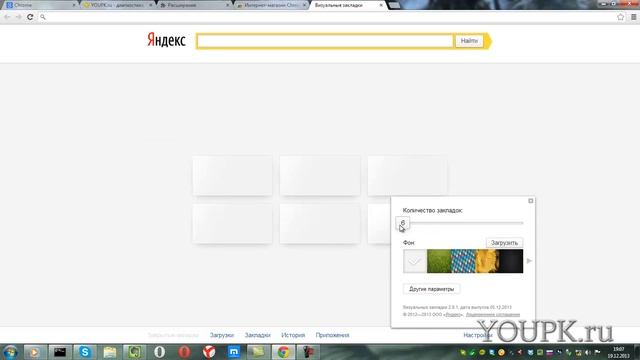Choose the yellow flower background
Image resolution: width=640 pixels, height=360 pixels.
tap(487, 261)
